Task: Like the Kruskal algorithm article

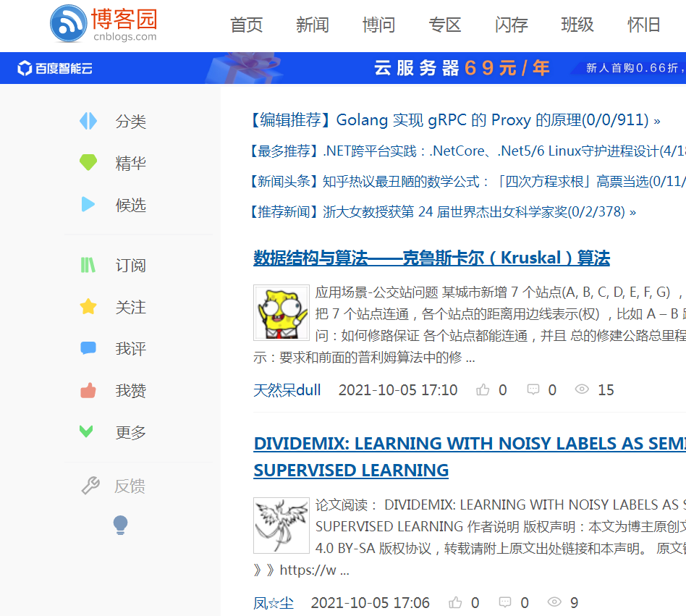Action: coord(483,389)
